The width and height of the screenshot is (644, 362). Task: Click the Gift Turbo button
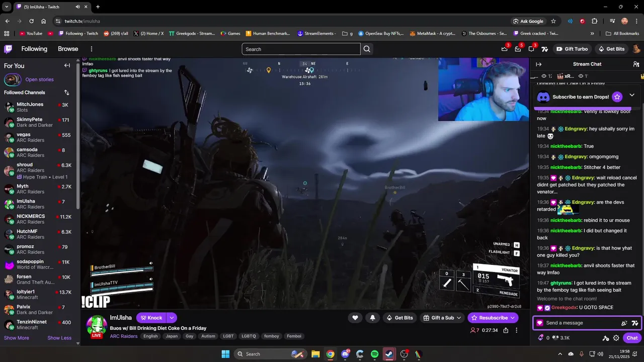(x=572, y=49)
